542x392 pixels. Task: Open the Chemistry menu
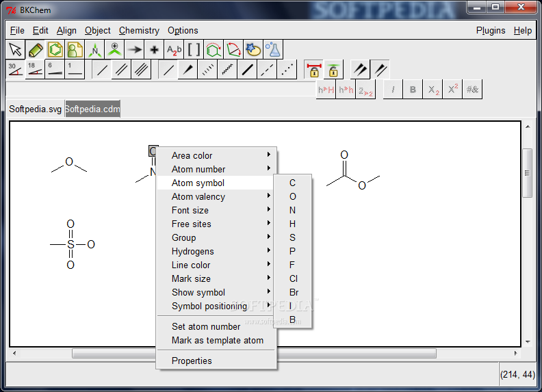[139, 30]
